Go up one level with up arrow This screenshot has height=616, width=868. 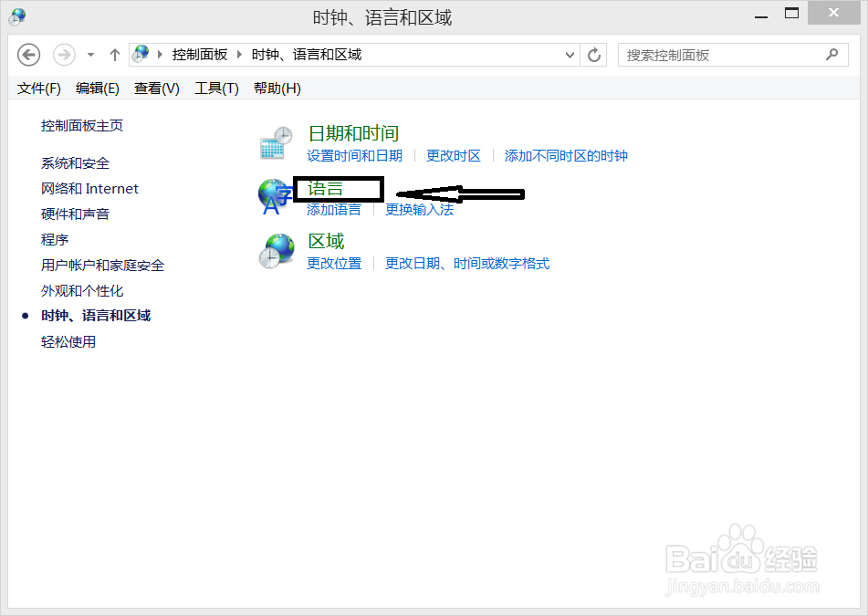[x=115, y=55]
